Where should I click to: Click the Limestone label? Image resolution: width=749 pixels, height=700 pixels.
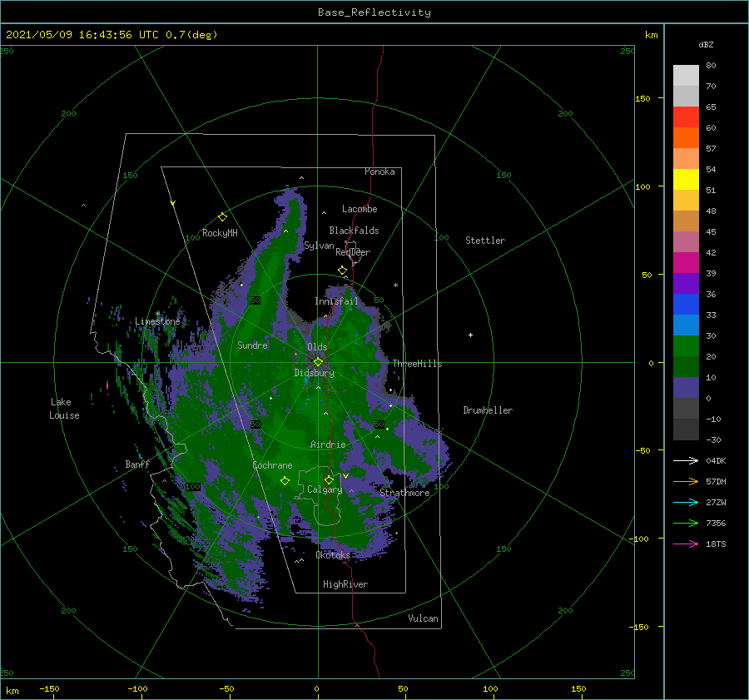[157, 321]
